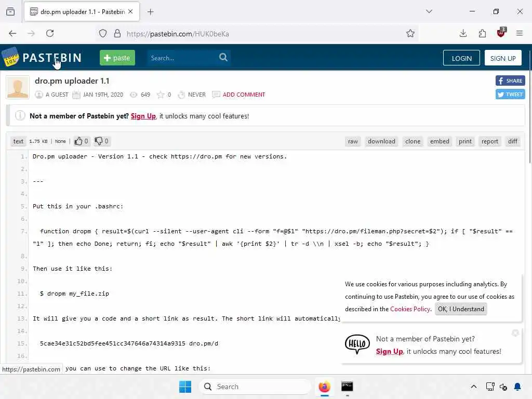Open the Firefox application menu
This screenshot has height=399, width=532.
coord(520,34)
